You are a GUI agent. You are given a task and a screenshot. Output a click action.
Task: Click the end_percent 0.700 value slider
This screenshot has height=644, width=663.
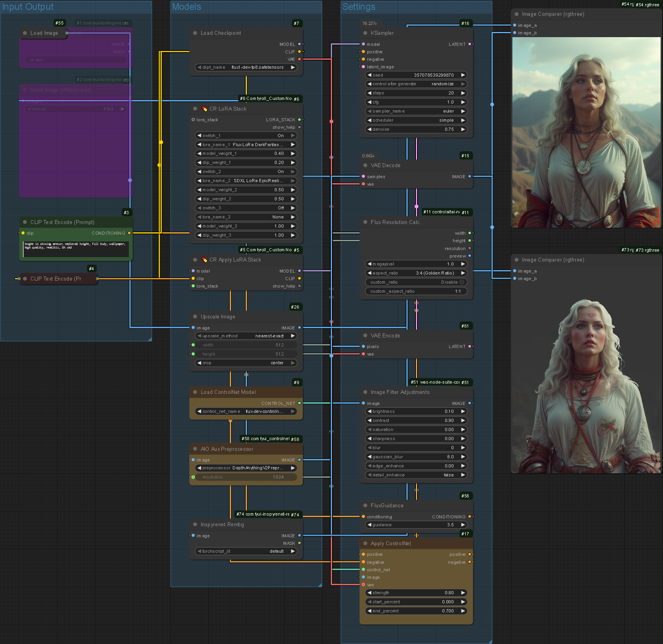(416, 611)
